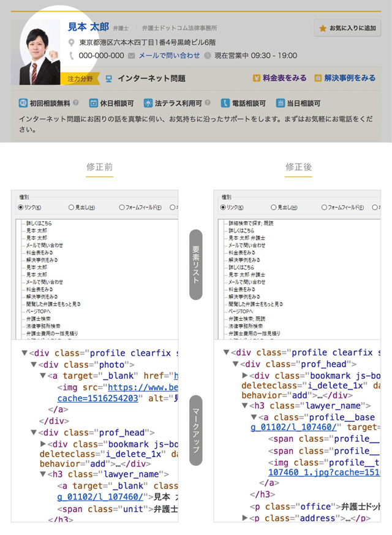Click the icon beside 解決事例をみる
The width and height of the screenshot is (392, 535).
(318, 78)
